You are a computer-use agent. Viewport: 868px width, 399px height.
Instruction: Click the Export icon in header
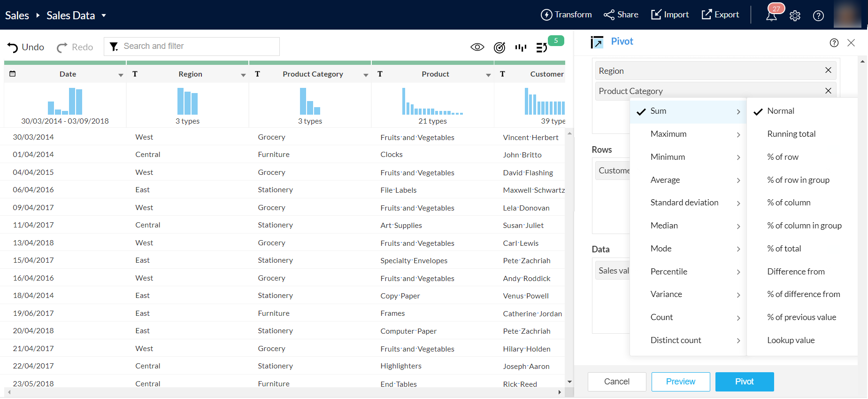[x=707, y=15]
